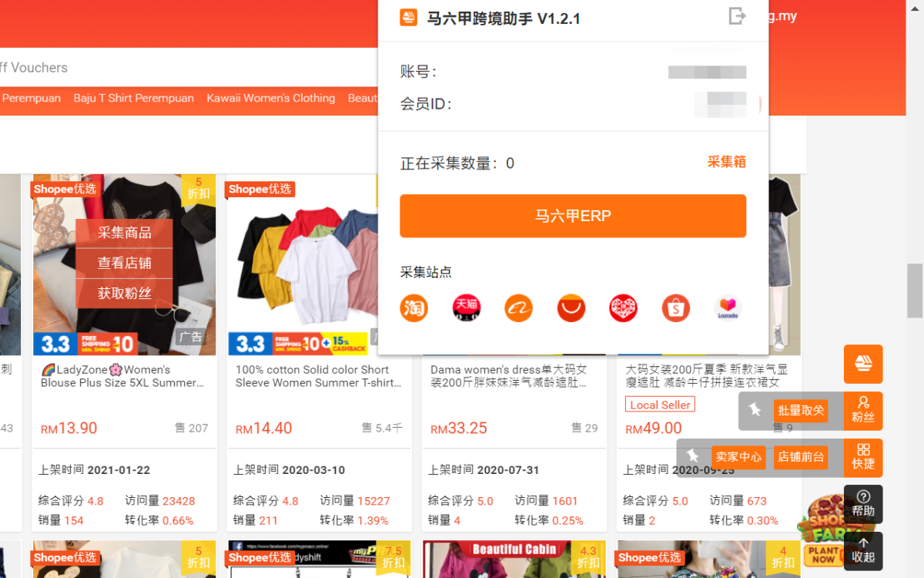
Task: Open the 粉丝 fans side panel
Action: pyautogui.click(x=863, y=411)
